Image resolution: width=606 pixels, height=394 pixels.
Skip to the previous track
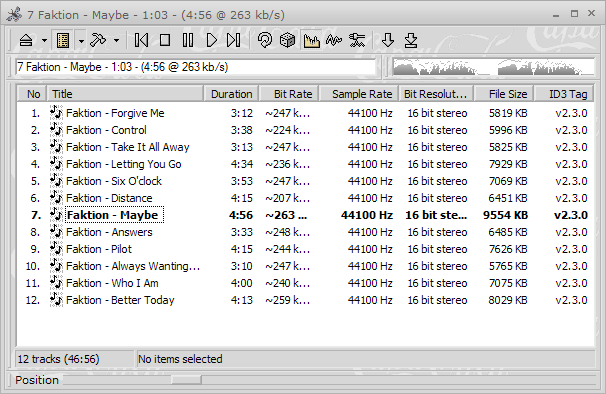coord(141,40)
